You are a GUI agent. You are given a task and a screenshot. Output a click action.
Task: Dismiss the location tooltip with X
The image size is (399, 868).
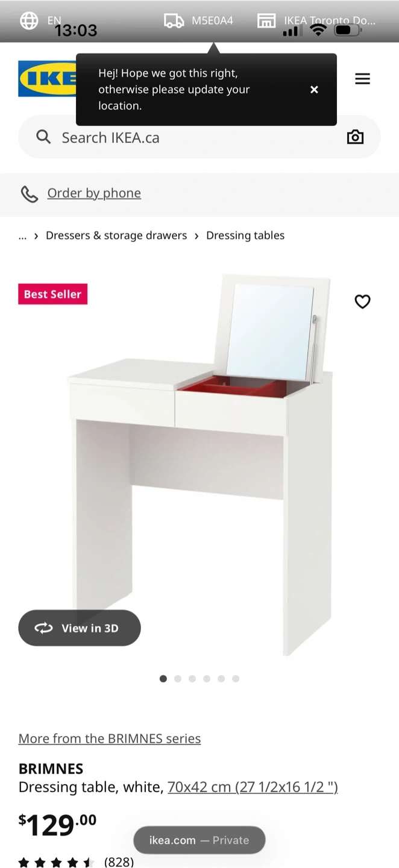pyautogui.click(x=314, y=89)
